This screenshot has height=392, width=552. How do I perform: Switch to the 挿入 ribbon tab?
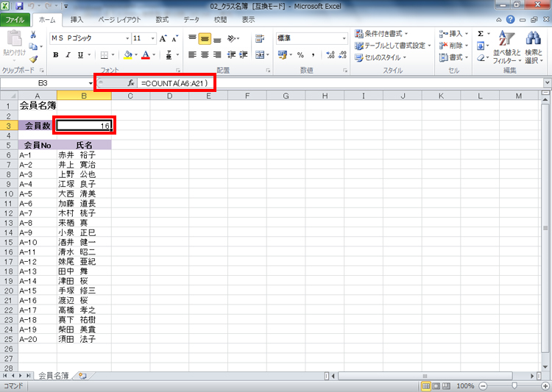point(77,20)
